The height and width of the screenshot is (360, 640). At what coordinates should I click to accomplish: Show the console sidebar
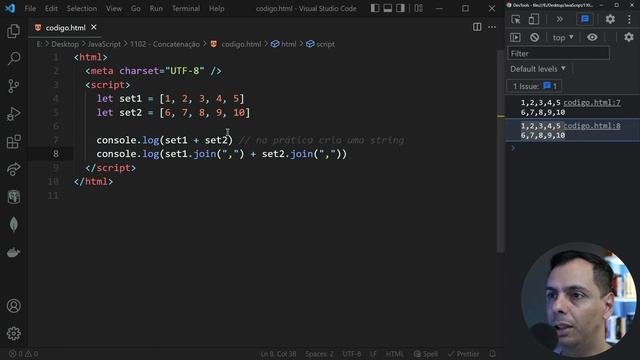pos(516,38)
